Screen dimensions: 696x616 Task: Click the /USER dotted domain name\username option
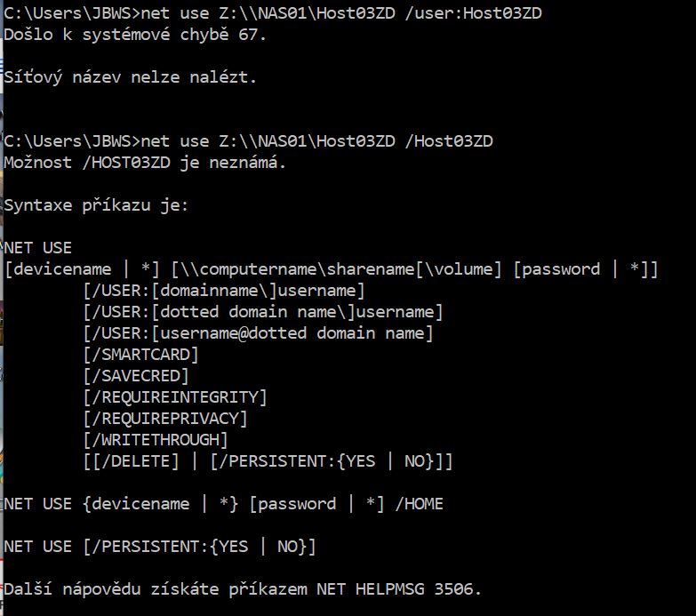point(262,312)
